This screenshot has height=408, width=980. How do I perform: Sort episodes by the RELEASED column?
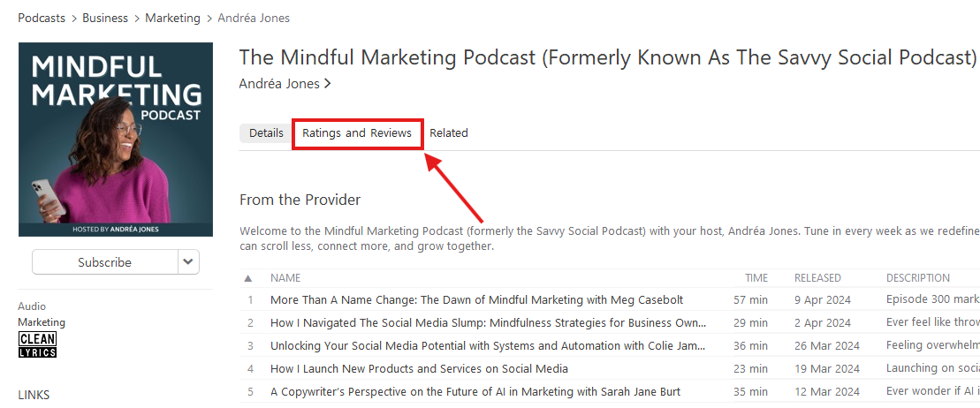point(817,278)
